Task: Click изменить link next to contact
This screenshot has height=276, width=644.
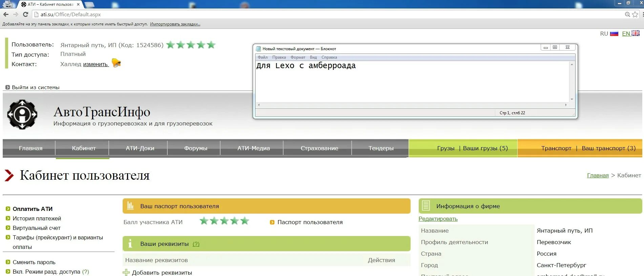Action: tap(95, 64)
